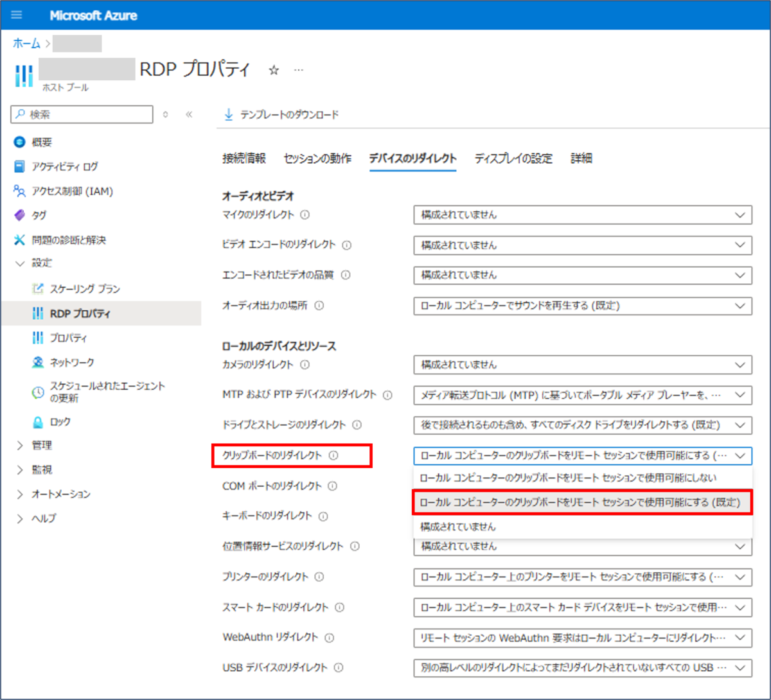
Task: Open the オーディオ出力の場所 dropdown
Action: pos(583,306)
